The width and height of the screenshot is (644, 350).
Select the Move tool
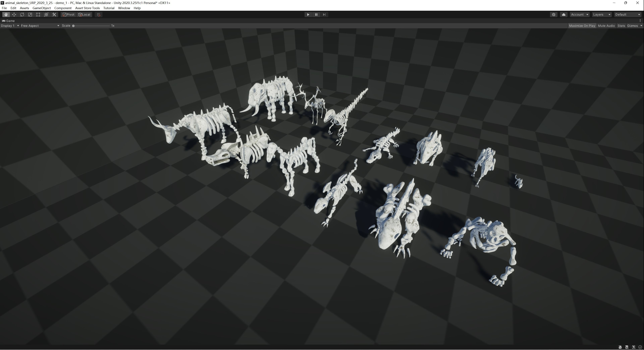[14, 15]
